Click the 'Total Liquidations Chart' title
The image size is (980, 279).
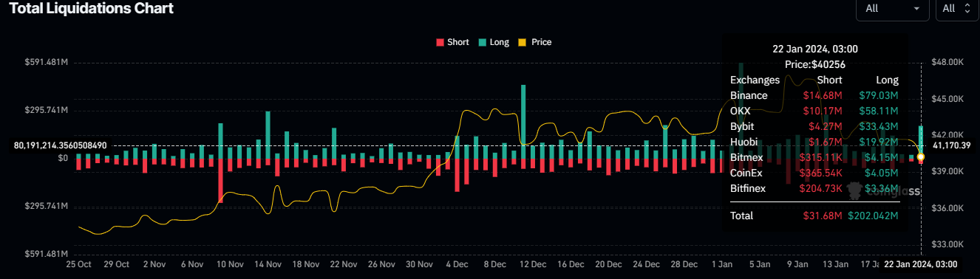coord(92,9)
